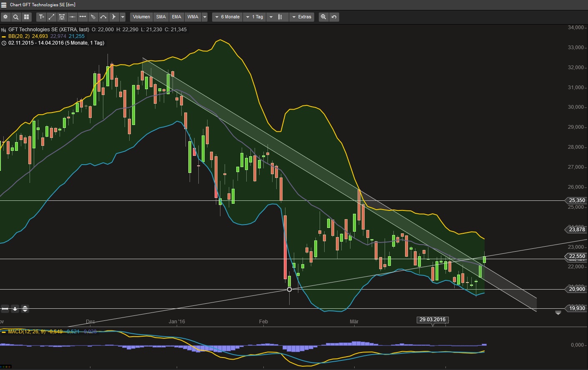Click the 29.03.2016 date marker on the time axis
This screenshot has height=370, width=588.
[x=432, y=320]
